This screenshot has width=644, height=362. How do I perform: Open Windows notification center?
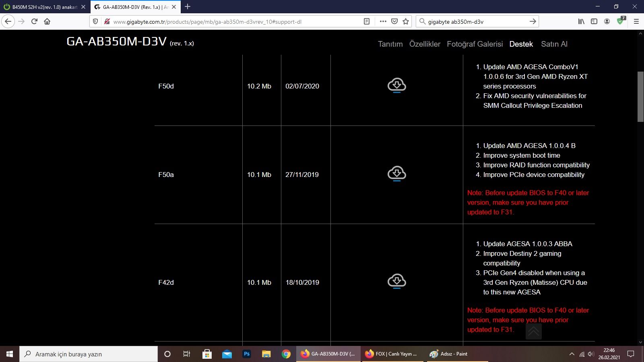point(631,354)
